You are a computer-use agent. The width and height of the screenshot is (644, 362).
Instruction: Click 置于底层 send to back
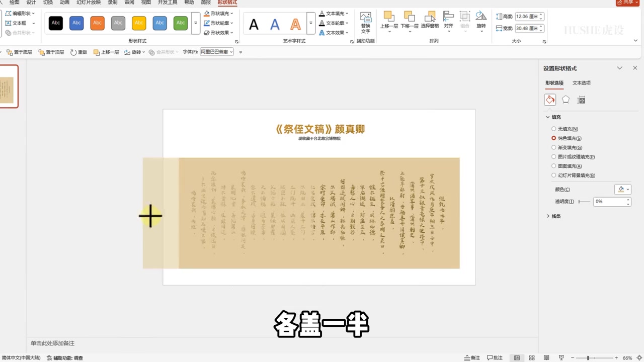coord(19,52)
